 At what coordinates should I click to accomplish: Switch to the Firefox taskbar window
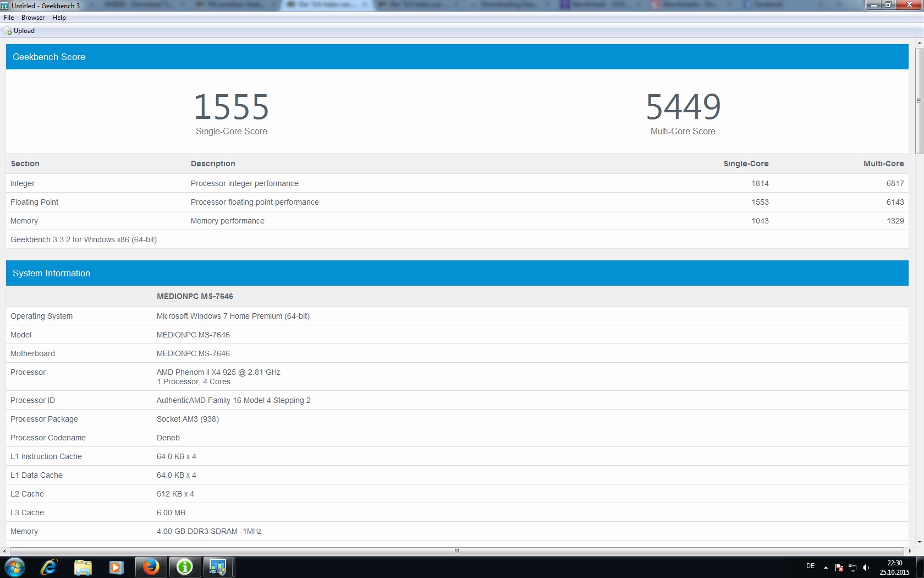click(x=151, y=567)
